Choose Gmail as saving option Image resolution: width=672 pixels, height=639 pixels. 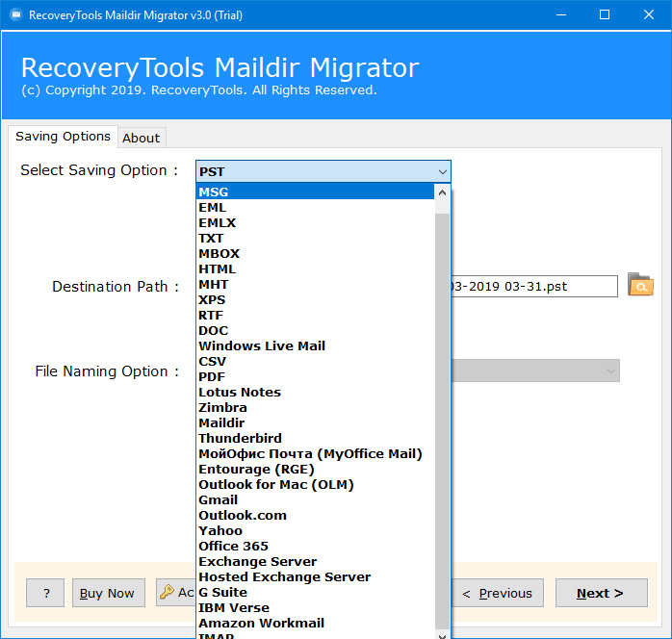[316, 500]
